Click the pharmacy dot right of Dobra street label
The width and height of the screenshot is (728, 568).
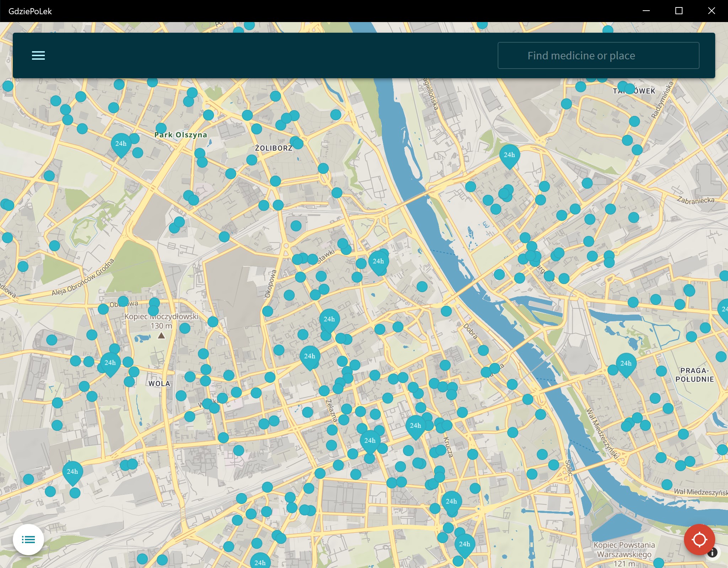(483, 350)
